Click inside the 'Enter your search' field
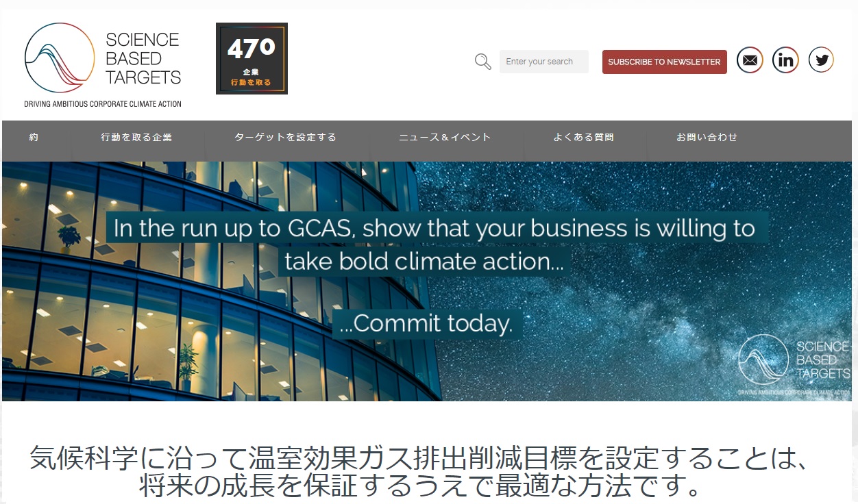Screen dimensions: 858x504 544,62
